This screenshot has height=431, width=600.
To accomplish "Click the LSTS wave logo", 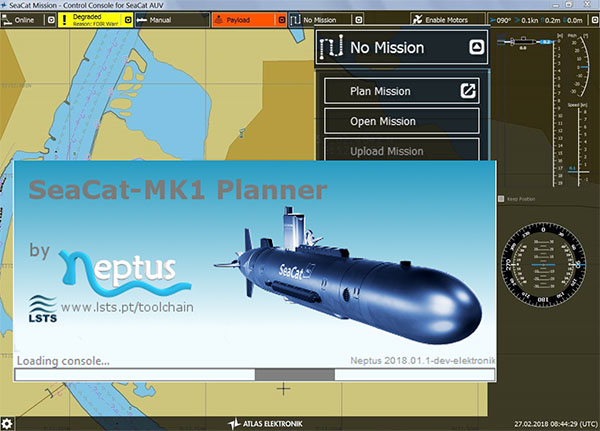I will [42, 309].
